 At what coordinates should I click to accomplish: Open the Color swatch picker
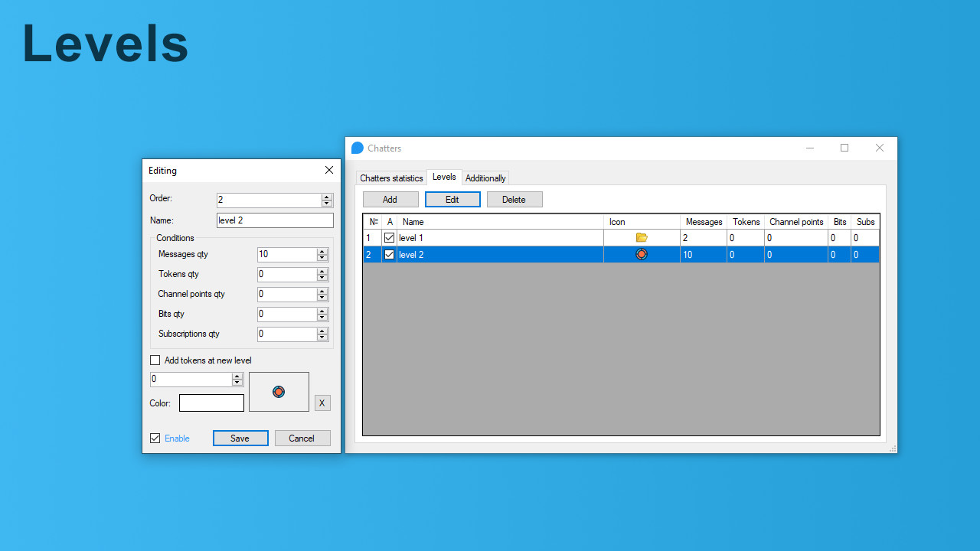point(211,403)
